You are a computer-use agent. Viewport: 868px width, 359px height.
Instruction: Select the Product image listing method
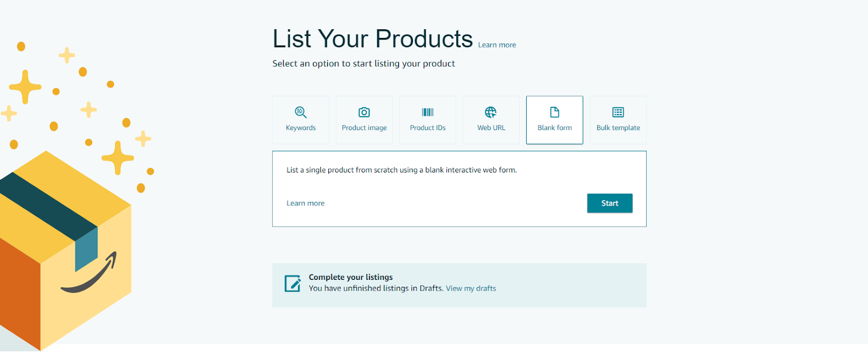click(x=364, y=120)
